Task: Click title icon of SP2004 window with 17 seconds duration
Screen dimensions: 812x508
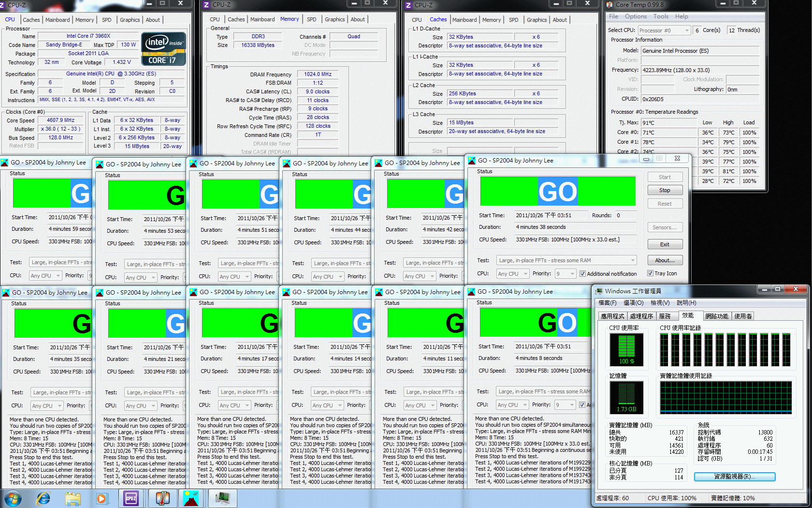Action: [x=194, y=292]
